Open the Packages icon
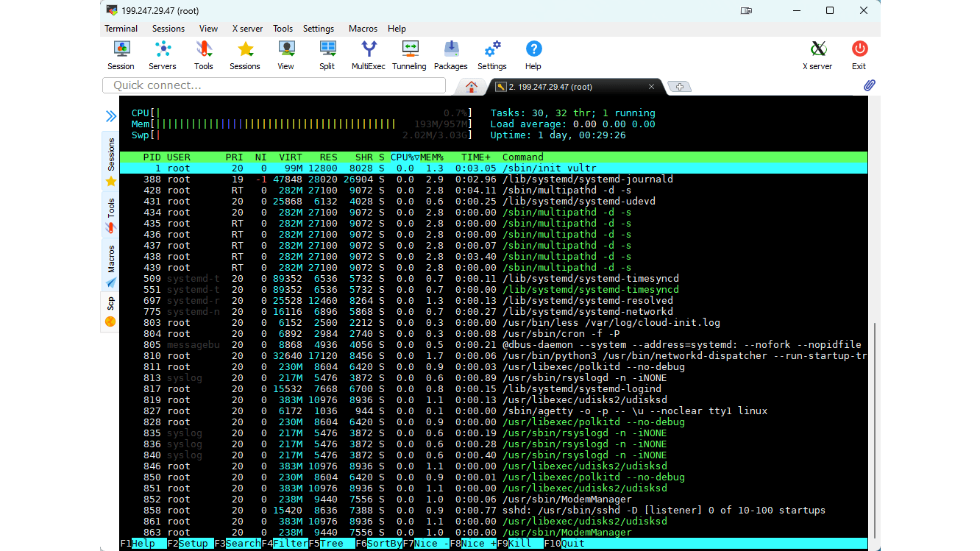The width and height of the screenshot is (980, 551). (x=450, y=55)
